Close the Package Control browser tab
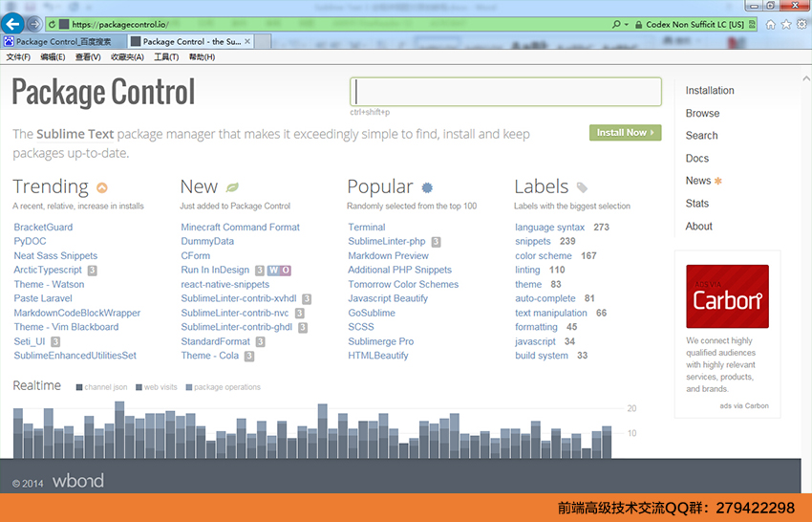This screenshot has height=522, width=812. tap(248, 42)
